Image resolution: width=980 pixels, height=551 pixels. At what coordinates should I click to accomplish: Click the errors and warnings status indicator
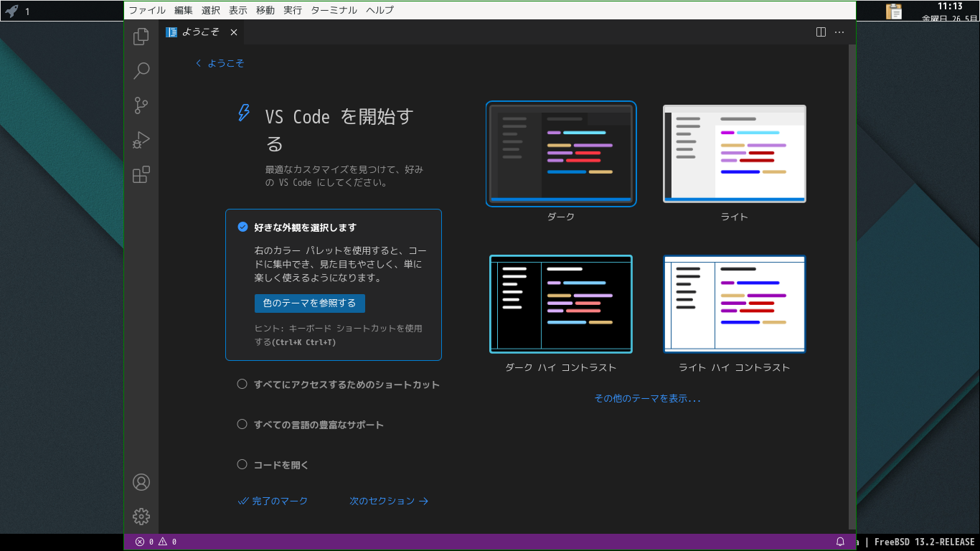coord(156,542)
